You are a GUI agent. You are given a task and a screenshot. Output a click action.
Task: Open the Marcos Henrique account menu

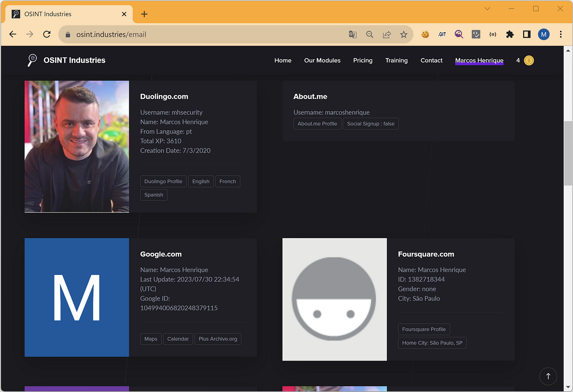479,61
